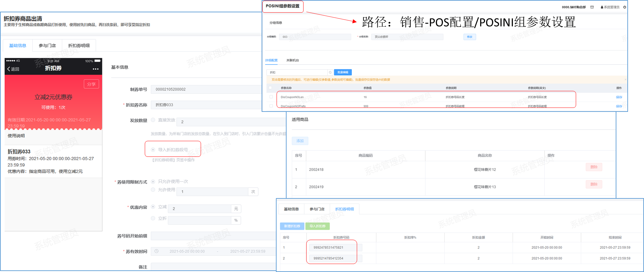644x272 pixels.
Task: Click the 发放数量 quantity input
Action: 231,122
